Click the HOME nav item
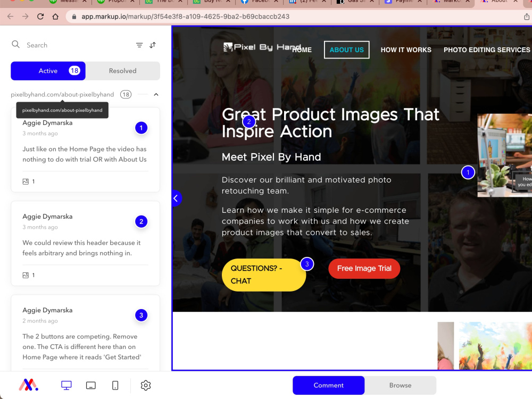Viewport: 532px width, 399px height. tap(302, 50)
